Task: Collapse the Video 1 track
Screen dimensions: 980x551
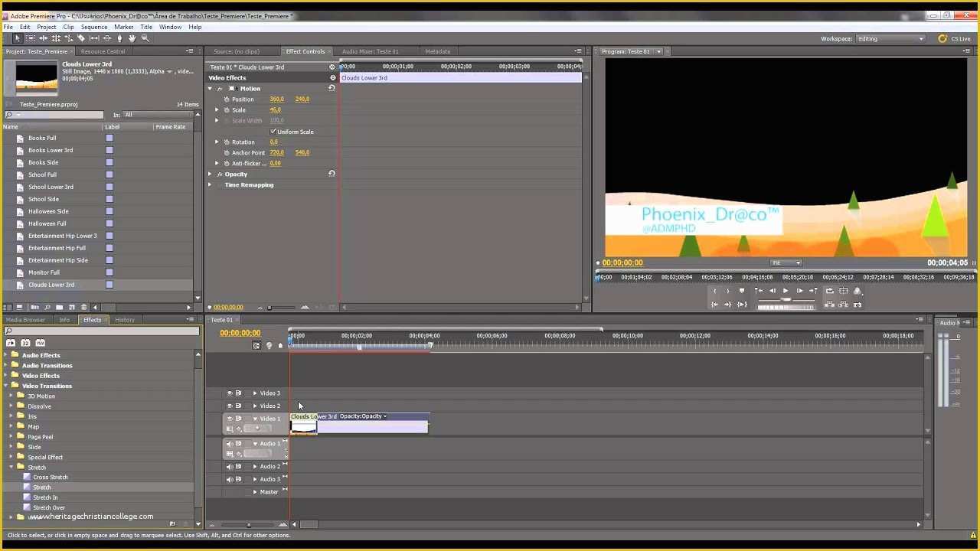Action: pos(255,419)
